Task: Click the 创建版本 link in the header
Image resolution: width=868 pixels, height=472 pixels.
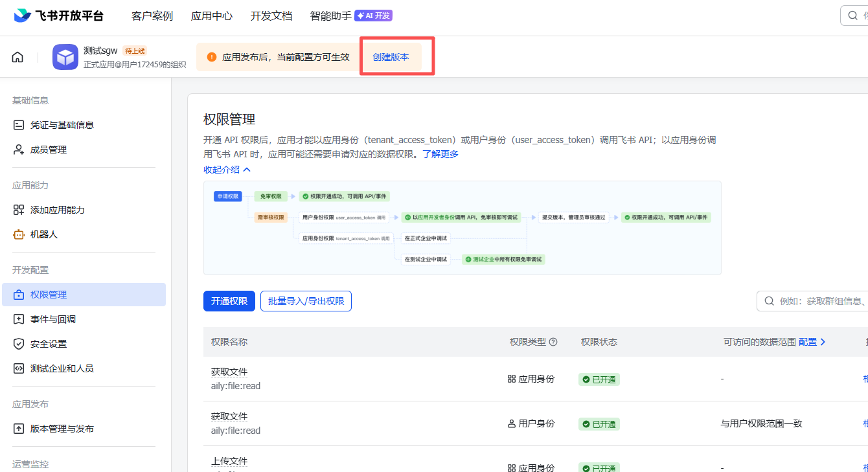Action: [391, 56]
